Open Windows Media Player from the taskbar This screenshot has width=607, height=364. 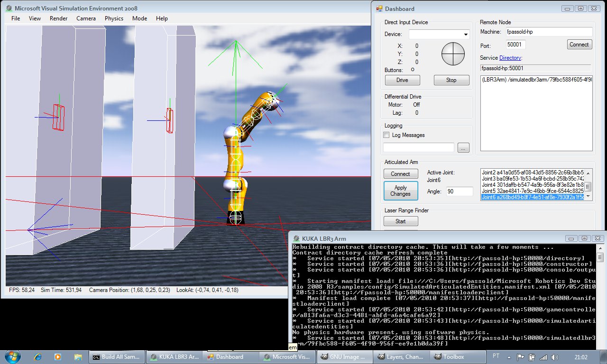(x=58, y=356)
